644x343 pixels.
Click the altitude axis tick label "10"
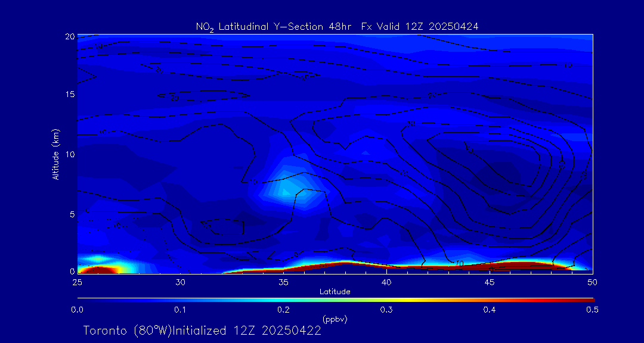tap(70, 154)
